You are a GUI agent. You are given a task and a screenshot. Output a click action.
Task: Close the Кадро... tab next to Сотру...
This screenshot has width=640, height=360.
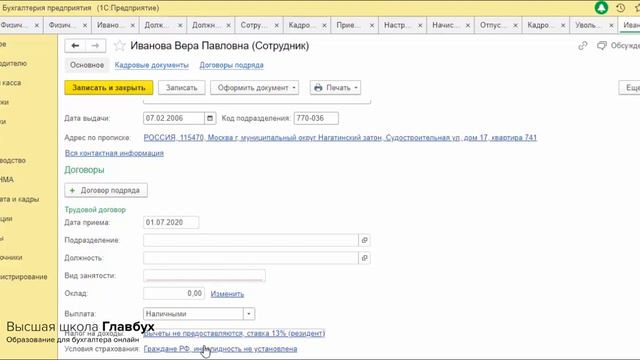coord(324,25)
